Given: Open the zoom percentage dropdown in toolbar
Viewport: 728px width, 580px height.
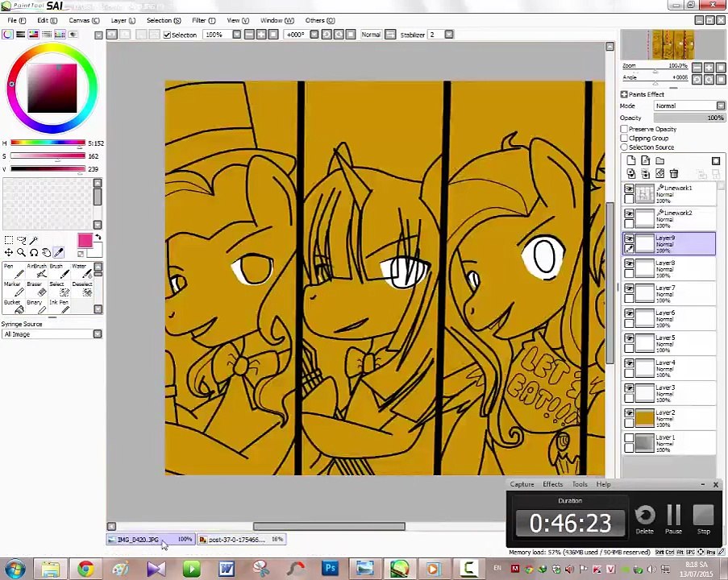Looking at the screenshot, I should pos(237,35).
